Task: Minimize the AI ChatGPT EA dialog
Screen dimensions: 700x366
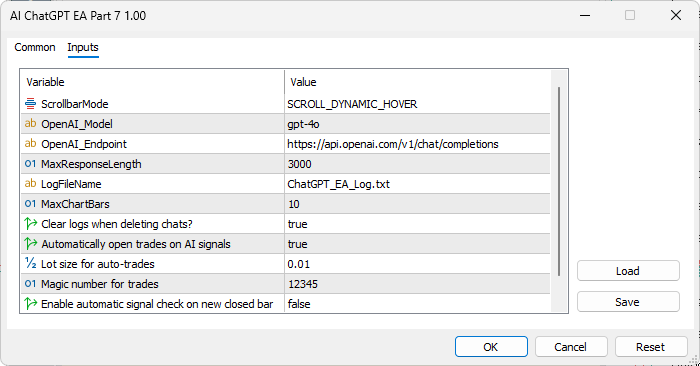Action: [x=585, y=15]
